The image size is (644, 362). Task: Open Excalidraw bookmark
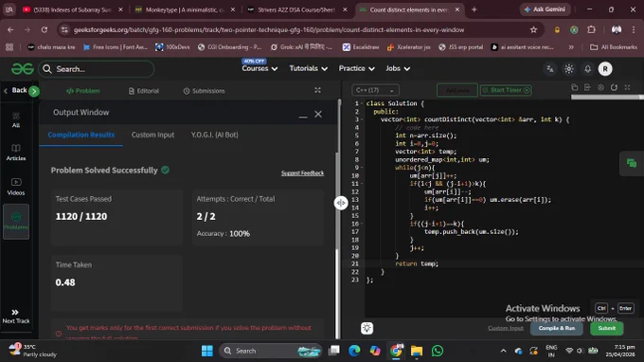click(361, 47)
